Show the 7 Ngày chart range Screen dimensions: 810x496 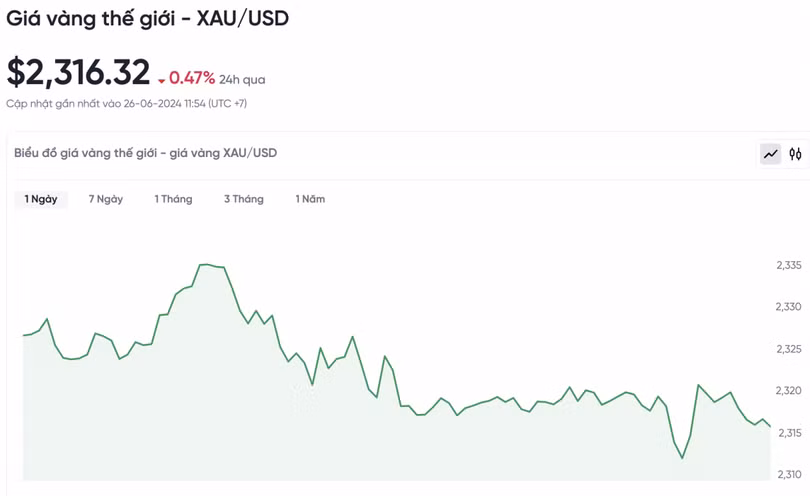(x=105, y=199)
